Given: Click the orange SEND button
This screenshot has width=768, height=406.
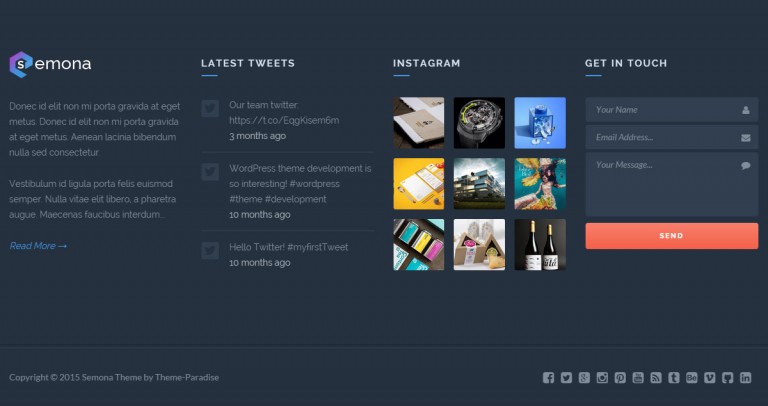Looking at the screenshot, I should pos(672,236).
